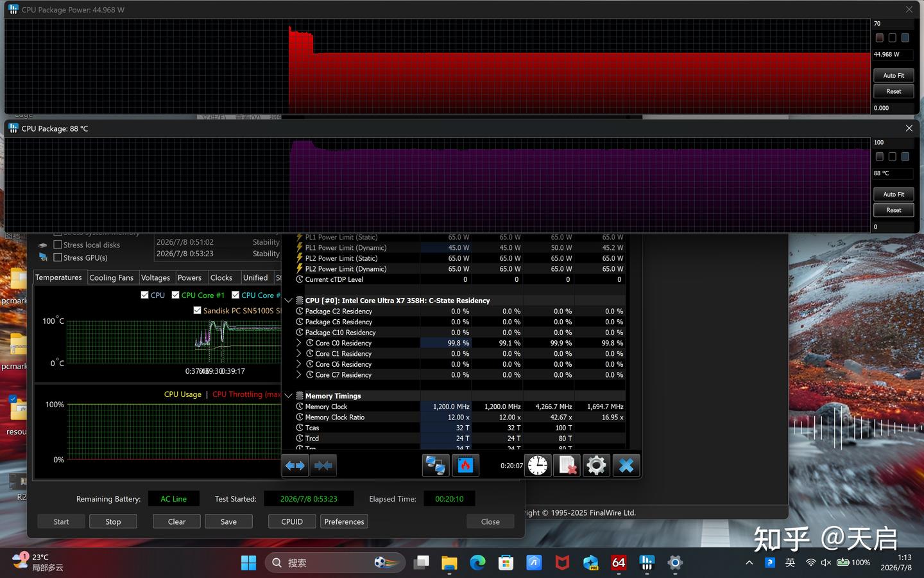Click the blue P tray icon
924x578 pixels.
point(770,563)
